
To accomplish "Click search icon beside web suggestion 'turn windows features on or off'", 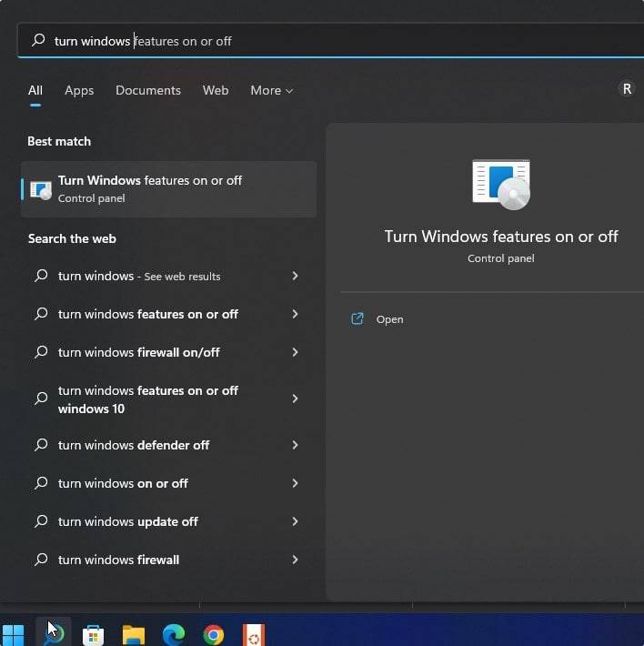I will coord(41,314).
